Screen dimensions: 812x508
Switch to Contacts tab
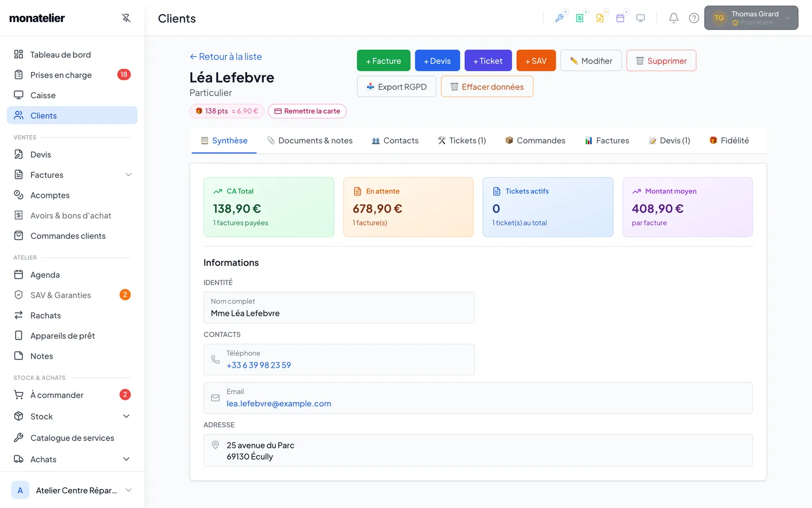(x=395, y=141)
